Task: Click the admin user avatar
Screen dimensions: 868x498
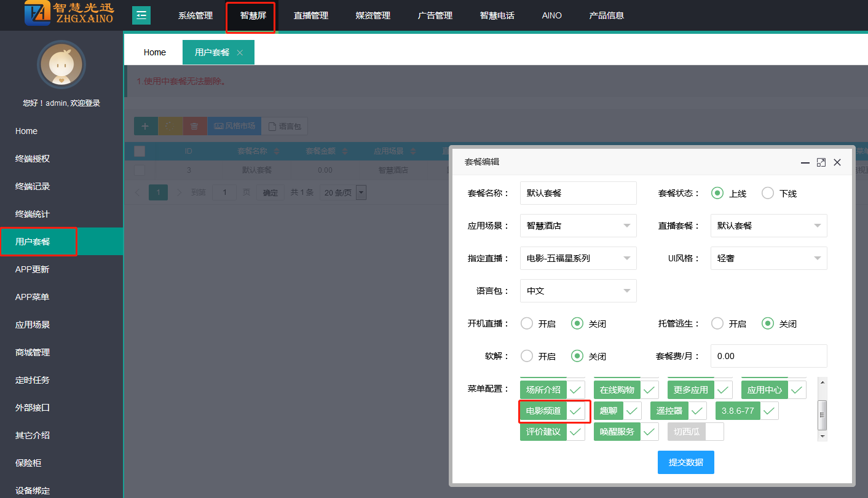Action: (61, 65)
